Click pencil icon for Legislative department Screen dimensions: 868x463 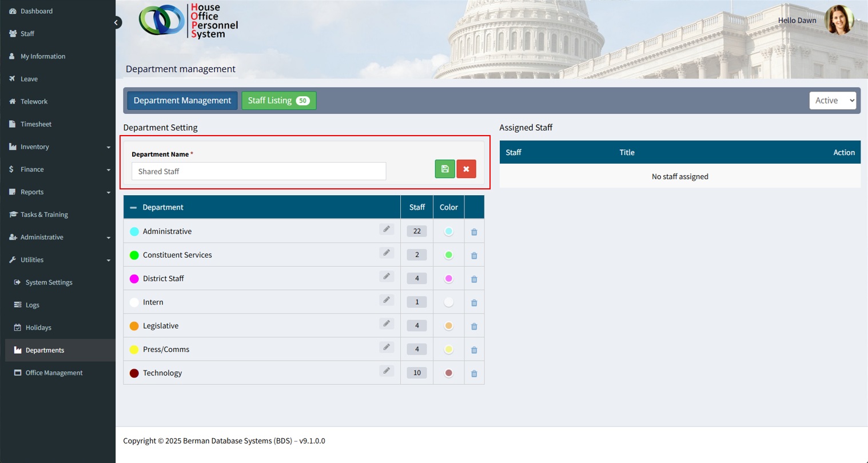click(387, 325)
